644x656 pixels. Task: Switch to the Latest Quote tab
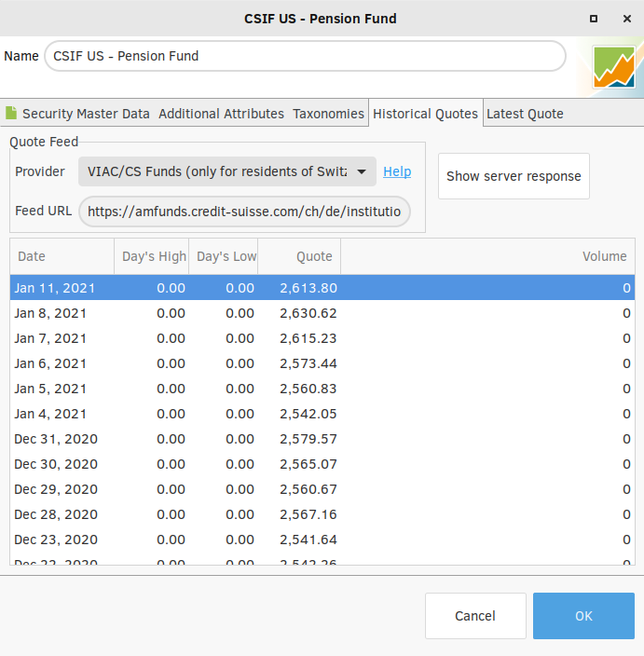[x=525, y=114]
